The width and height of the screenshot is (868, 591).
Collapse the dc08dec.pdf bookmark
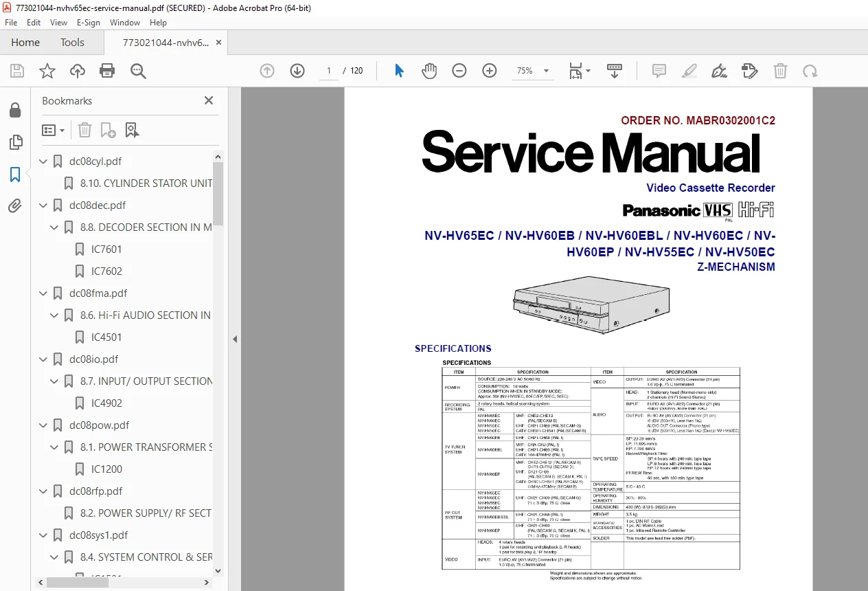pyautogui.click(x=43, y=205)
